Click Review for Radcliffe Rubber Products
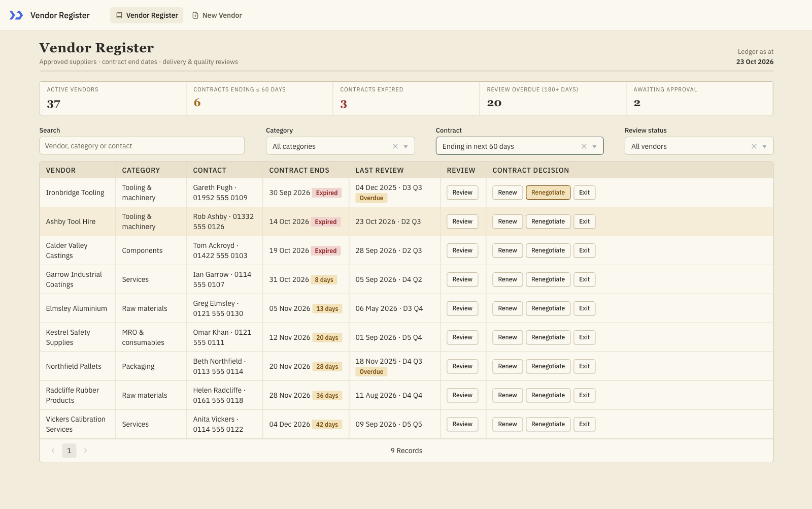Screen dimensions: 812x509 click(462, 395)
